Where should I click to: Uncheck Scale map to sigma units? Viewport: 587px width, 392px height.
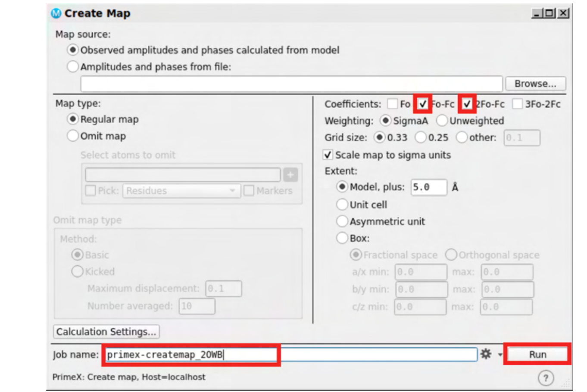pos(328,155)
